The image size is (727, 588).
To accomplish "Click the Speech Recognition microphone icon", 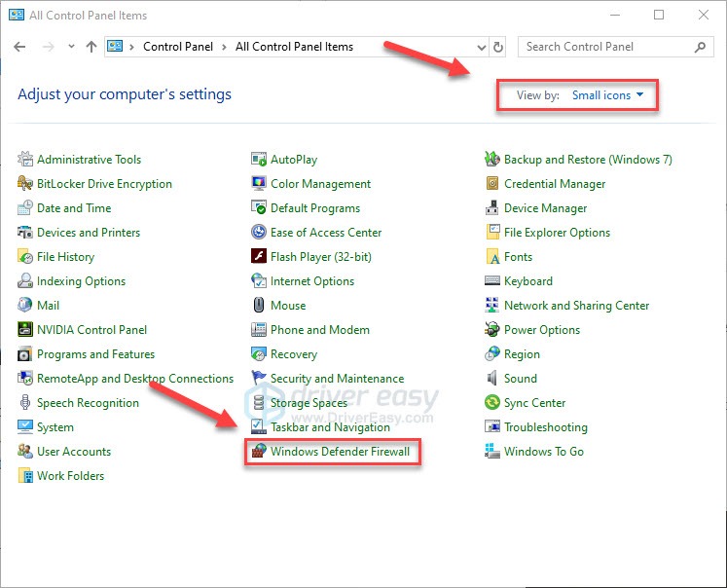I will pyautogui.click(x=25, y=402).
